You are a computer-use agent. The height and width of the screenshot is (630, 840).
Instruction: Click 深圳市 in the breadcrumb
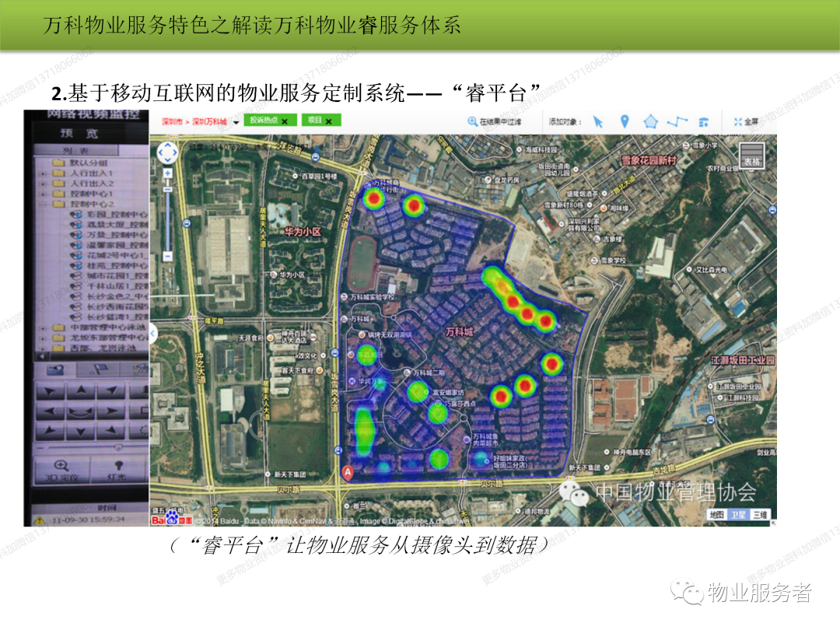pyautogui.click(x=172, y=121)
